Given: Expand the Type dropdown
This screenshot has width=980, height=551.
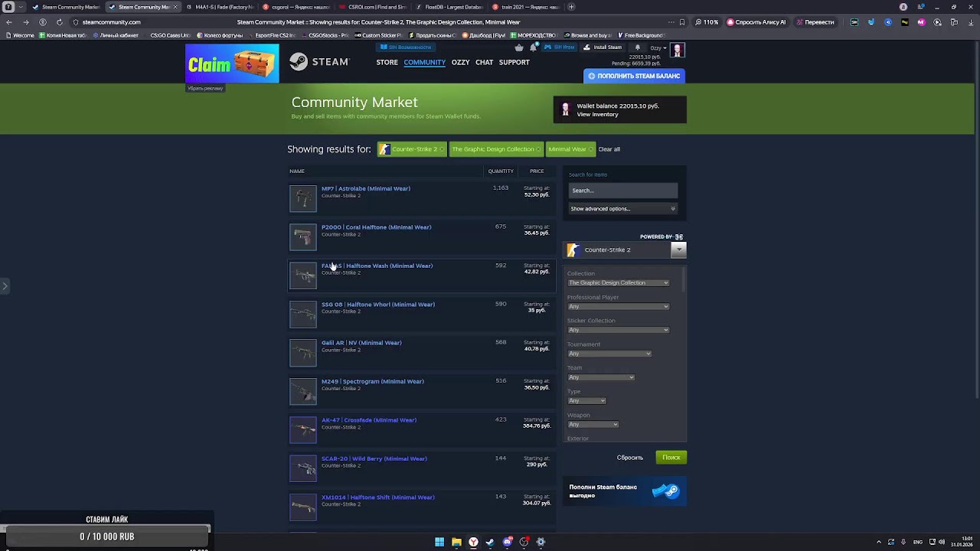Looking at the screenshot, I should click(x=586, y=401).
